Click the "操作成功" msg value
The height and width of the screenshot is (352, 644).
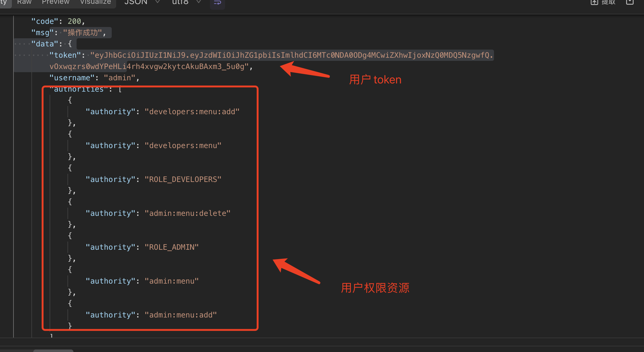[x=83, y=33]
